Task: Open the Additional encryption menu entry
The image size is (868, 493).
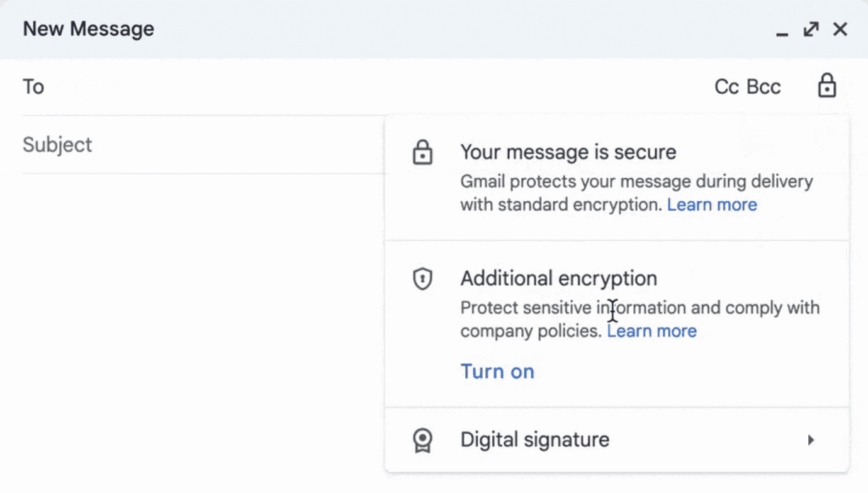Action: pyautogui.click(x=559, y=278)
